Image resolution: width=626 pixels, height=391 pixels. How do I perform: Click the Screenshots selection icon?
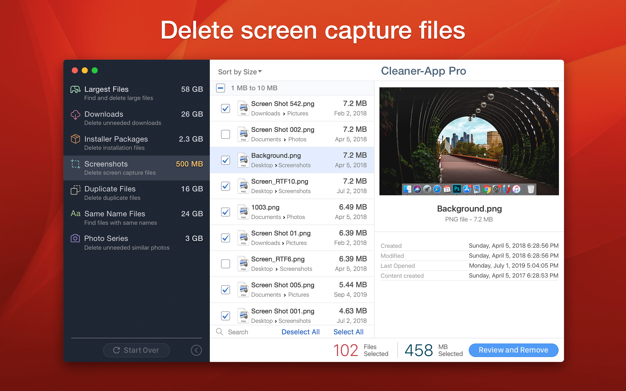click(75, 164)
